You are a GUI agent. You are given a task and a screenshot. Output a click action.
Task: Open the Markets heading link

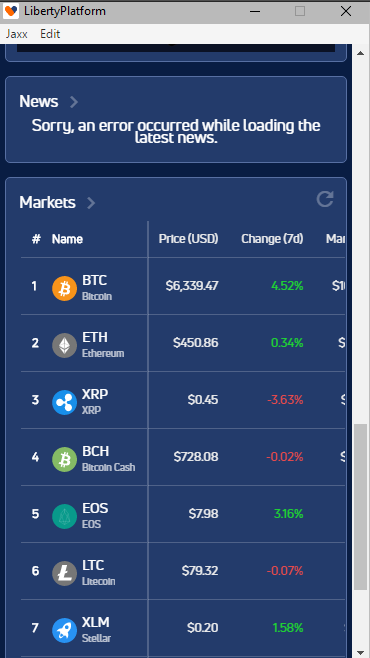47,202
